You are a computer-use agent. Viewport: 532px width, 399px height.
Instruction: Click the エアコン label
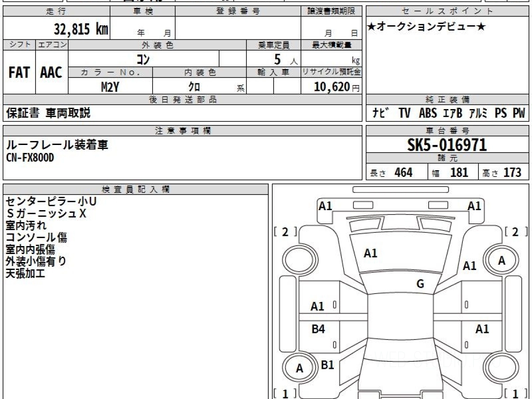pyautogui.click(x=52, y=45)
